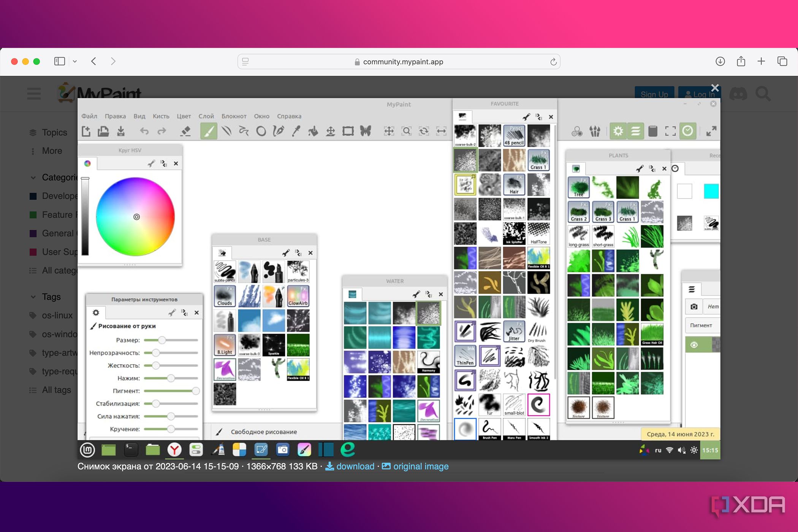Click the eraser mode icon in toolbar
Image resolution: width=798 pixels, height=532 pixels.
185,131
